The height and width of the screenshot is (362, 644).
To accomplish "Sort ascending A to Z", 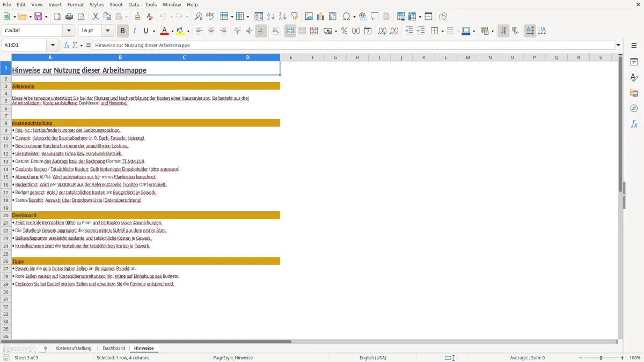I will 271,17.
